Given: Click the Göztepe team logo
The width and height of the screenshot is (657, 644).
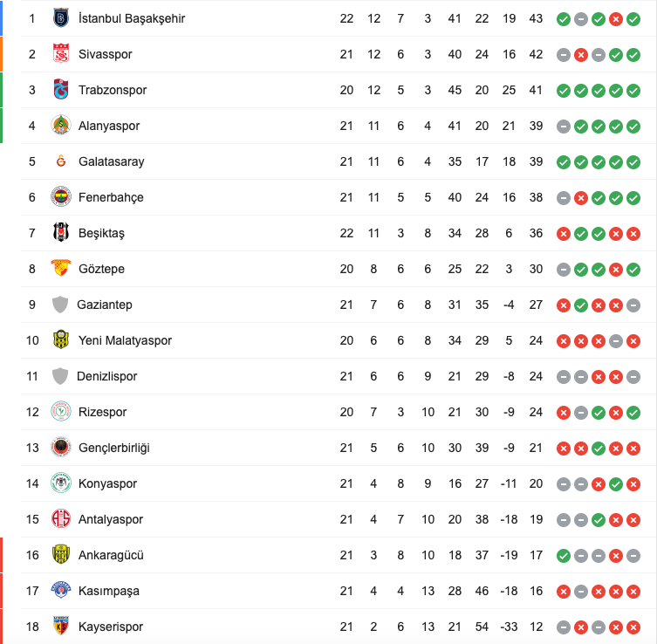Looking at the screenshot, I should coord(60,269).
